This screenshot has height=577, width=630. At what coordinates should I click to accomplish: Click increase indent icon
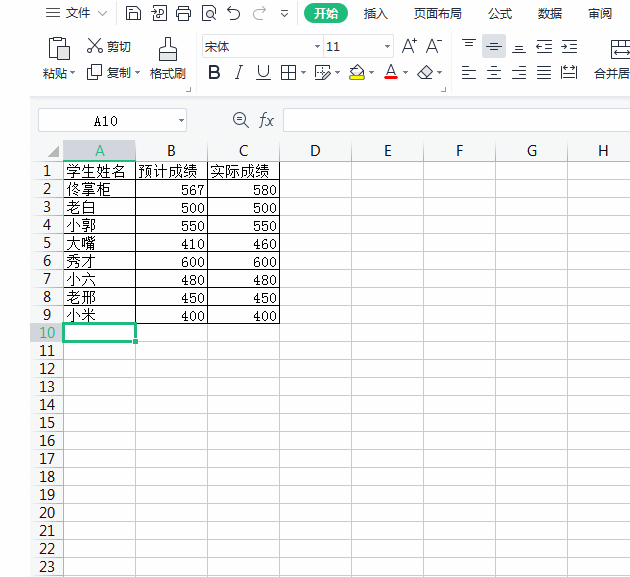click(x=569, y=46)
